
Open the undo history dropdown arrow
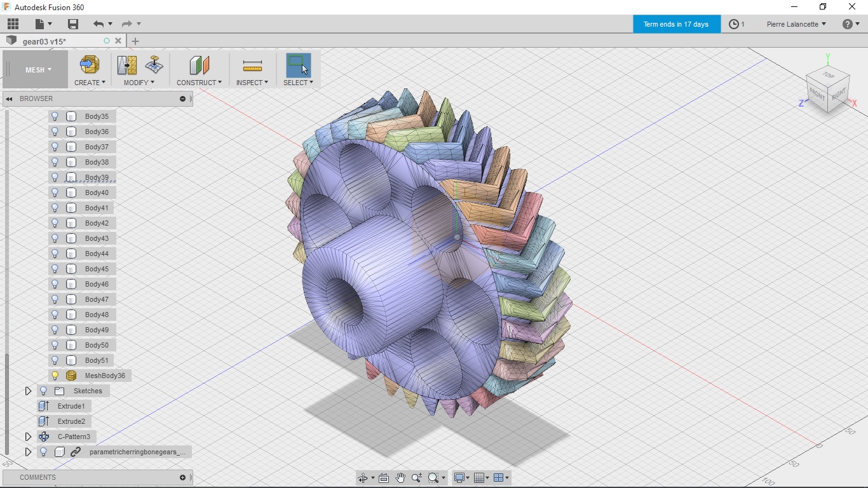click(110, 24)
